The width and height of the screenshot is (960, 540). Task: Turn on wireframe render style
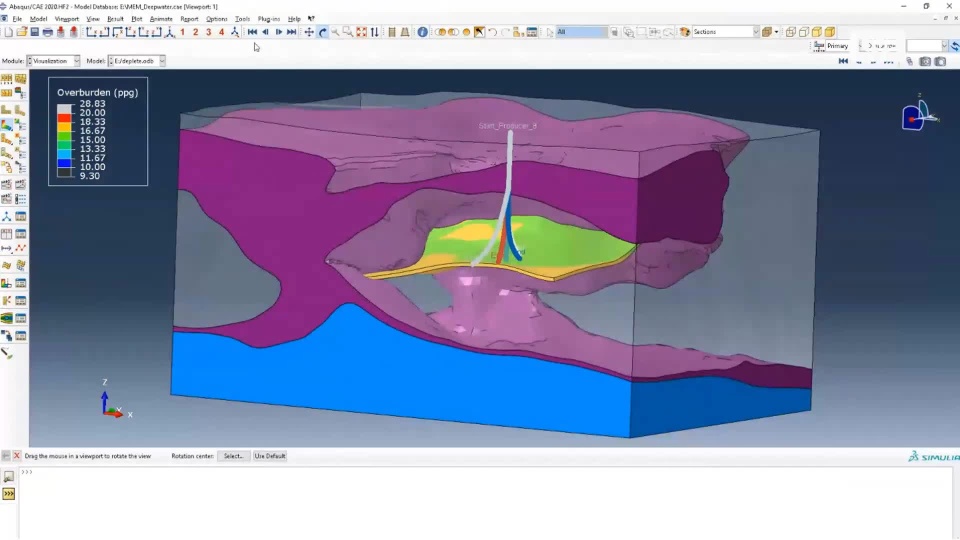tap(790, 32)
